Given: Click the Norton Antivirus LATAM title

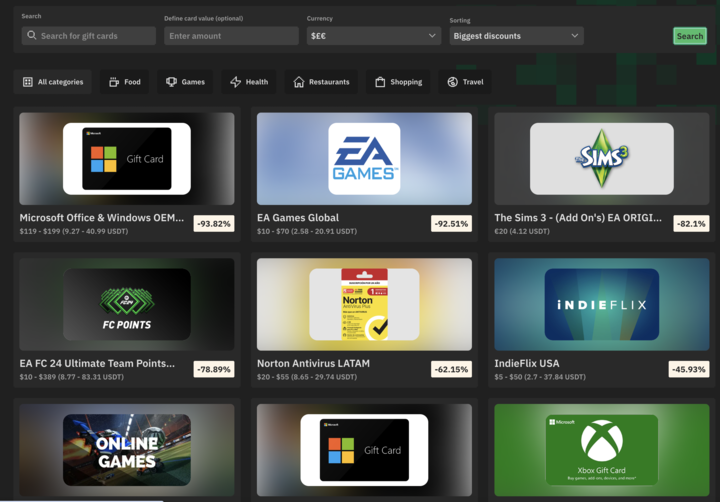Looking at the screenshot, I should 313,363.
